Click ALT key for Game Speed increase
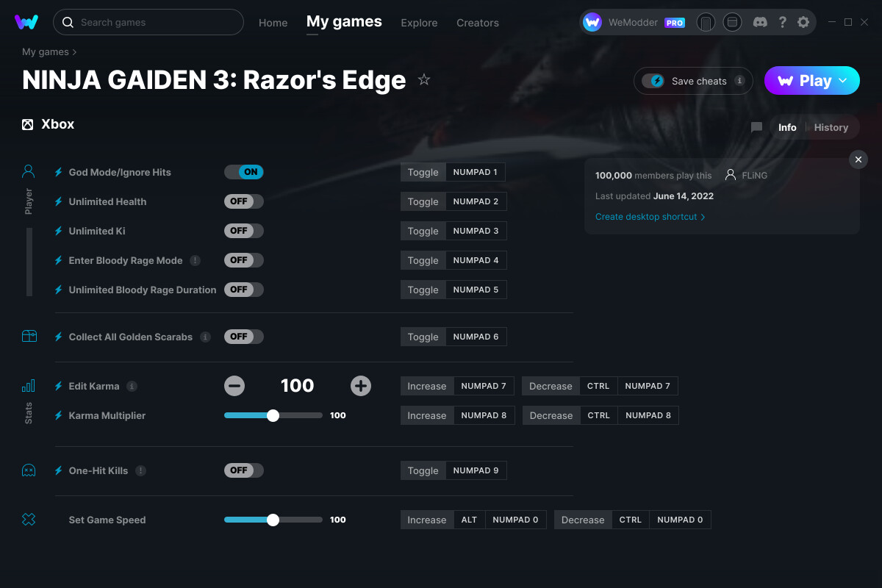This screenshot has height=588, width=882. [x=469, y=520]
